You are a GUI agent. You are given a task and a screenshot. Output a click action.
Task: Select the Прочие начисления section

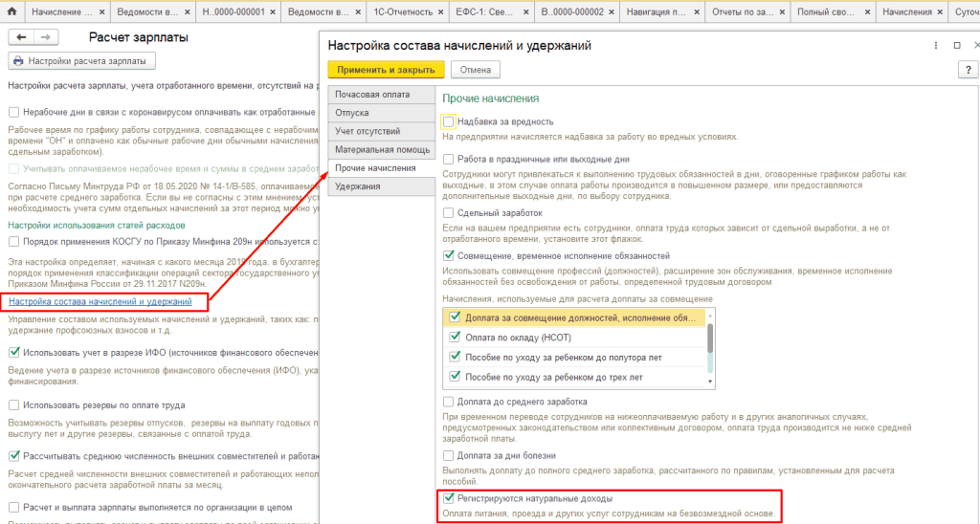[381, 168]
